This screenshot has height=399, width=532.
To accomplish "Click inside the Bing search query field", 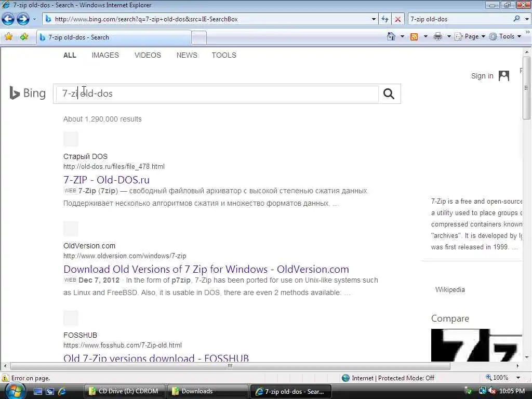I will pos(217,94).
